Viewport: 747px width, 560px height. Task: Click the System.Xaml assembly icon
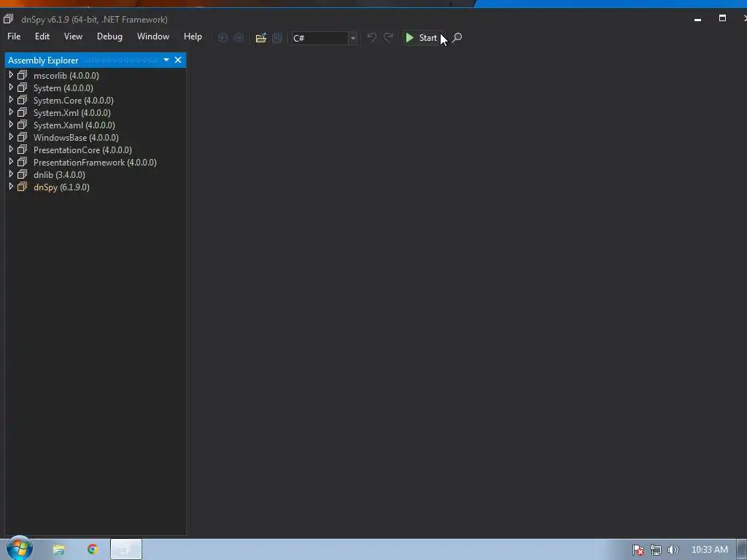tap(23, 125)
